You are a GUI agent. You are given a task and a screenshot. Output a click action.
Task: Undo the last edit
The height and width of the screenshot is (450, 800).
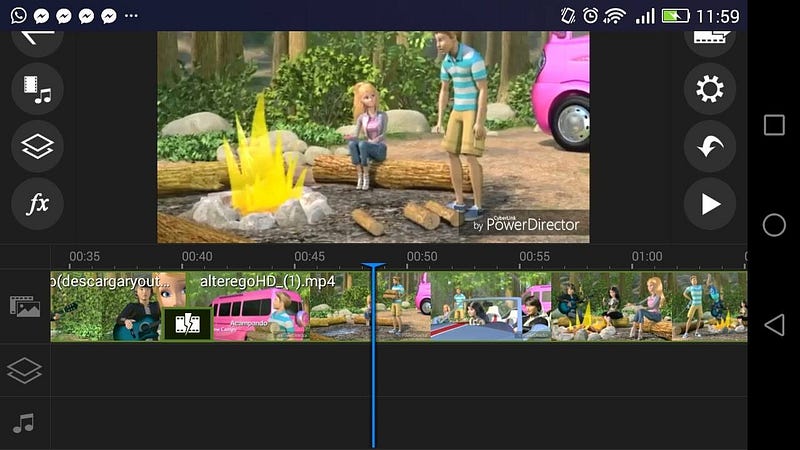[710, 146]
